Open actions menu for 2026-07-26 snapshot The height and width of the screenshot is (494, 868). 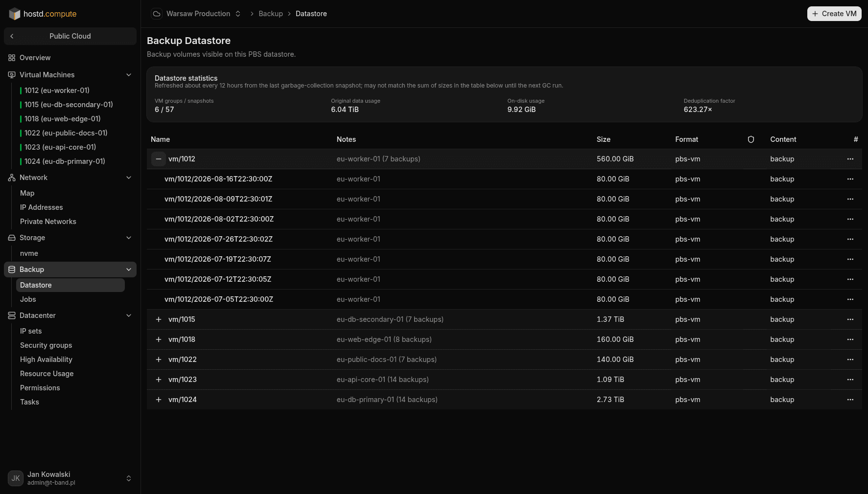850,239
